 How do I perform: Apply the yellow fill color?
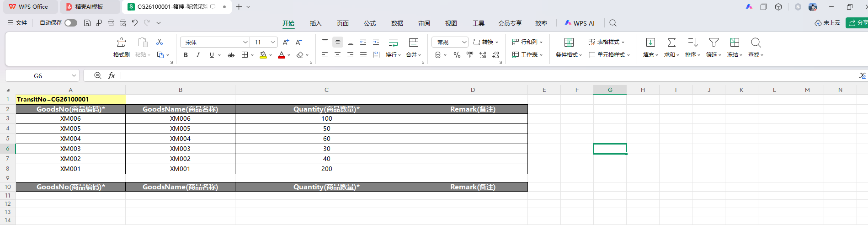coord(263,55)
